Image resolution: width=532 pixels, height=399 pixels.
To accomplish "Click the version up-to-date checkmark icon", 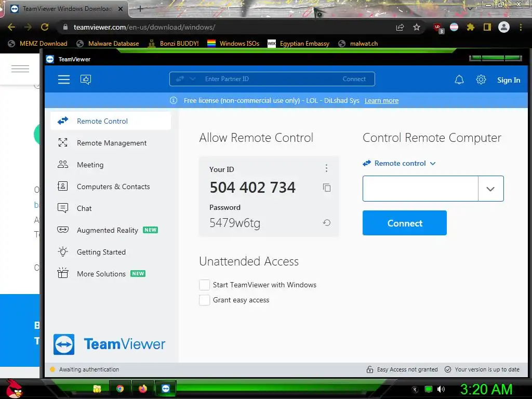I will (x=448, y=369).
